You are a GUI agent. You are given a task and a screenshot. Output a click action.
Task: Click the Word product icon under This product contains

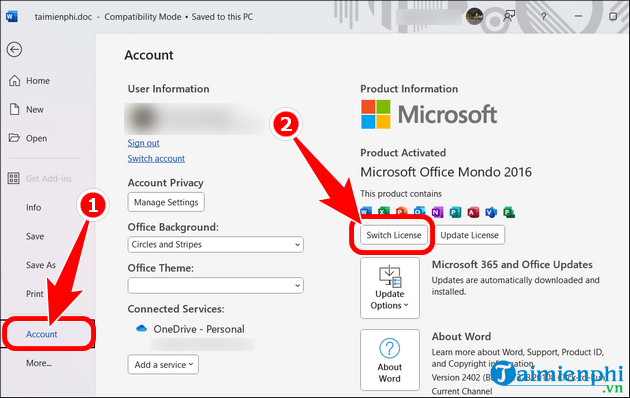366,212
